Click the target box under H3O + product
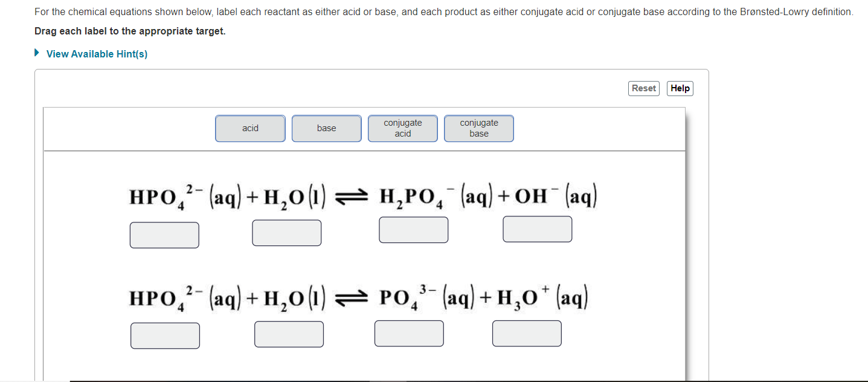This screenshot has height=382, width=868. point(527,333)
